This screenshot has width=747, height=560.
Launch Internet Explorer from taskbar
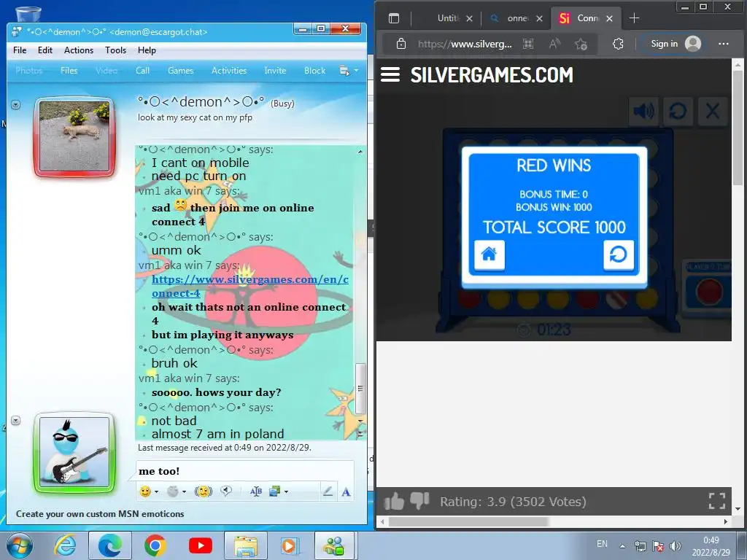[65, 546]
